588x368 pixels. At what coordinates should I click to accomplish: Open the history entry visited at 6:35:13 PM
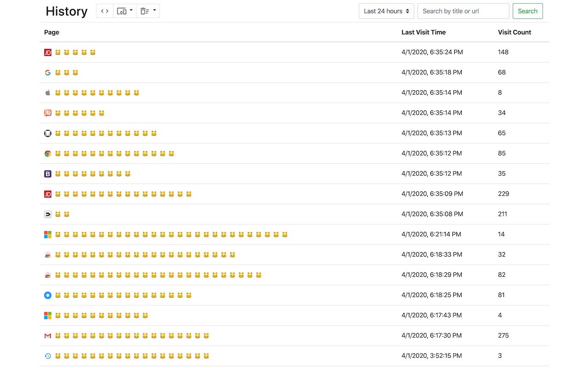coord(106,133)
